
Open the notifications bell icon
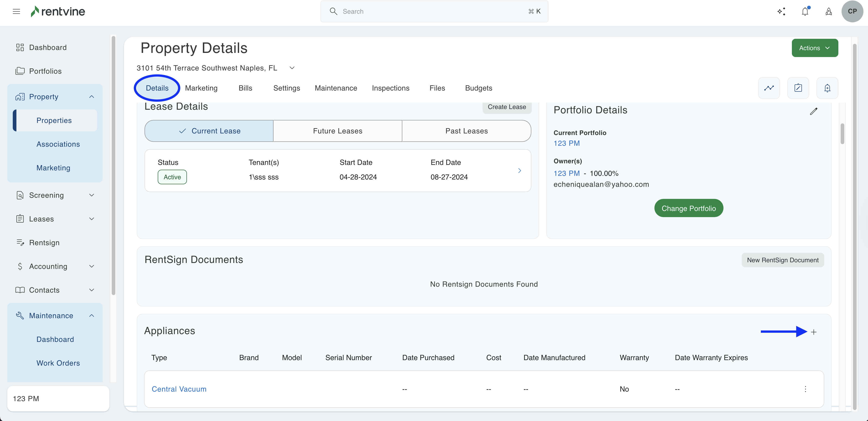[805, 11]
